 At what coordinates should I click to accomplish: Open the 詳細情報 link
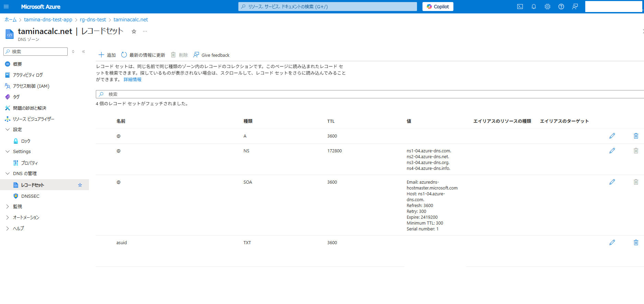point(133,79)
